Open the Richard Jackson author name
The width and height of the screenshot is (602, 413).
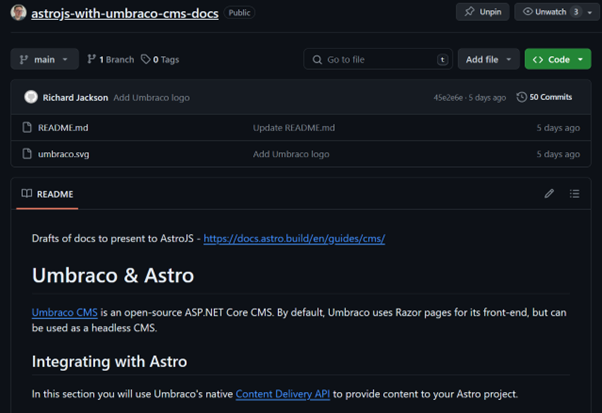click(x=75, y=98)
